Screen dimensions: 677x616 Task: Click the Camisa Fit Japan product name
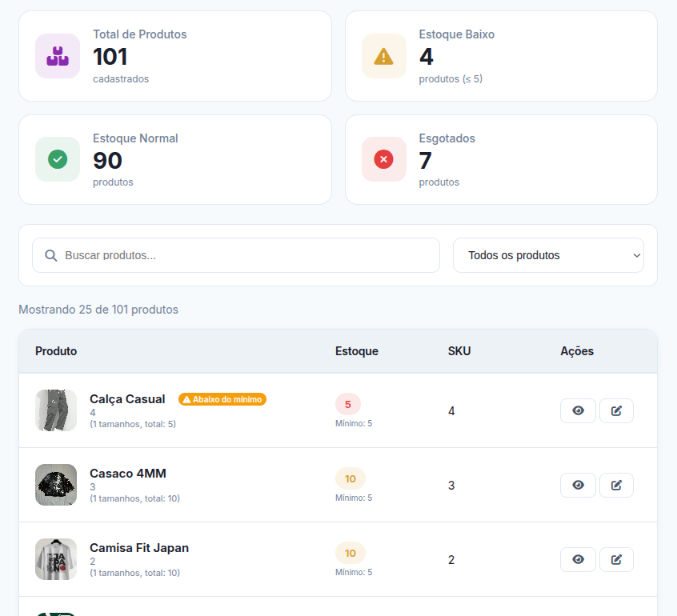[139, 548]
